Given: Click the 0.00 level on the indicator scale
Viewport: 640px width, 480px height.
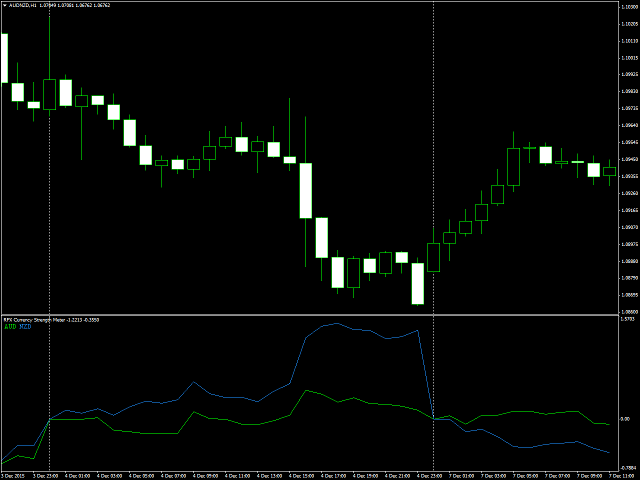Looking at the screenshot, I should pyautogui.click(x=625, y=419).
